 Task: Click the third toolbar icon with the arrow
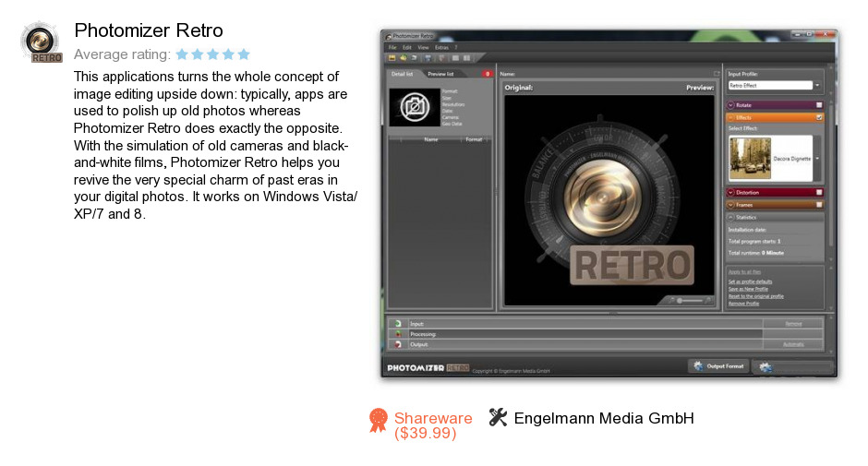pyautogui.click(x=414, y=57)
